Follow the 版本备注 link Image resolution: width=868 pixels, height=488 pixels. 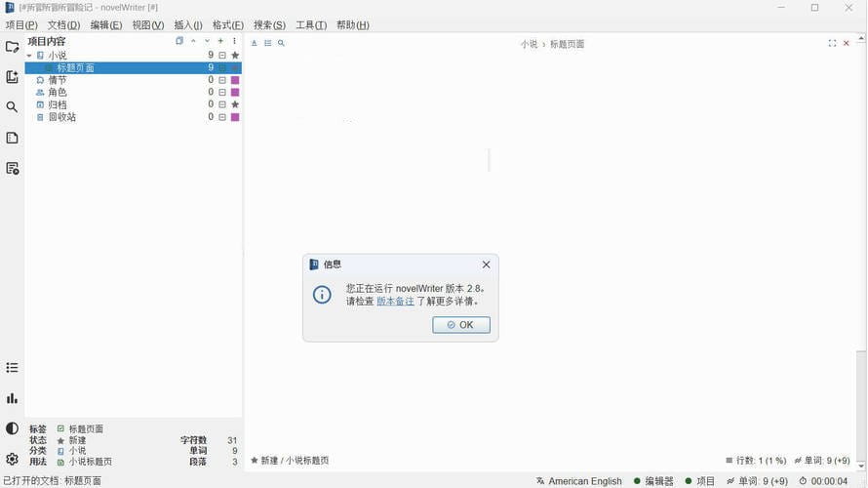(x=395, y=302)
